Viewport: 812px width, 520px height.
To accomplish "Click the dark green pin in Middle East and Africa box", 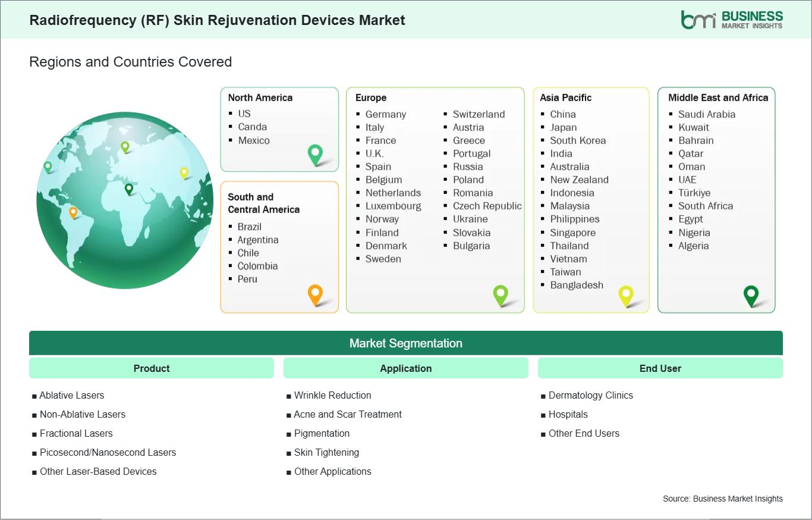I will pos(751,296).
